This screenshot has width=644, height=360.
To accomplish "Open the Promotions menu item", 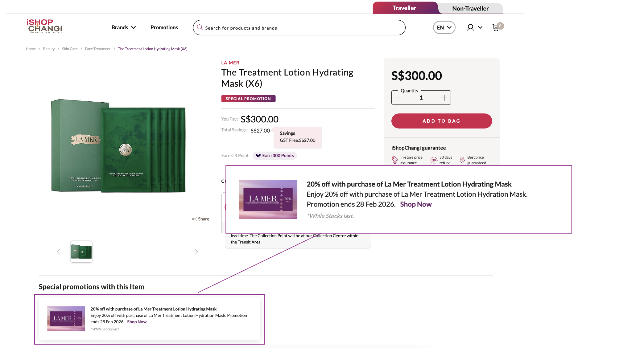I will pos(164,27).
